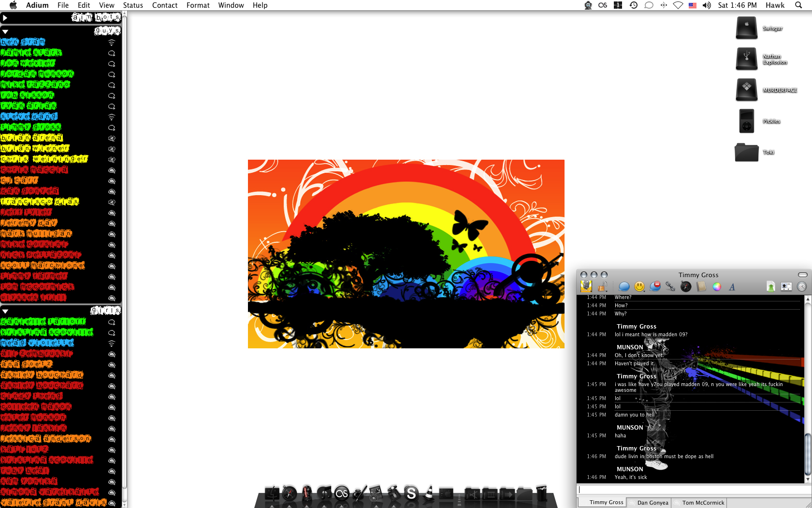The width and height of the screenshot is (812, 508).
Task: Open the Help menu
Action: click(x=260, y=5)
